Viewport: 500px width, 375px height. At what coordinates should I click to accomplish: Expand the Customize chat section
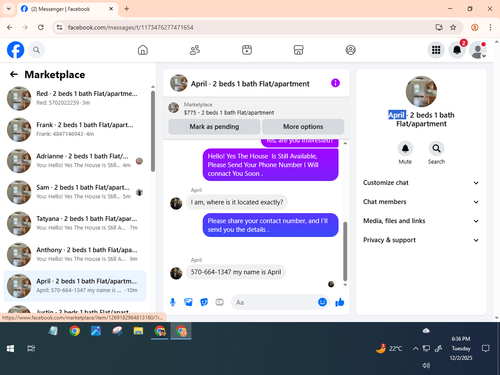[x=421, y=183]
